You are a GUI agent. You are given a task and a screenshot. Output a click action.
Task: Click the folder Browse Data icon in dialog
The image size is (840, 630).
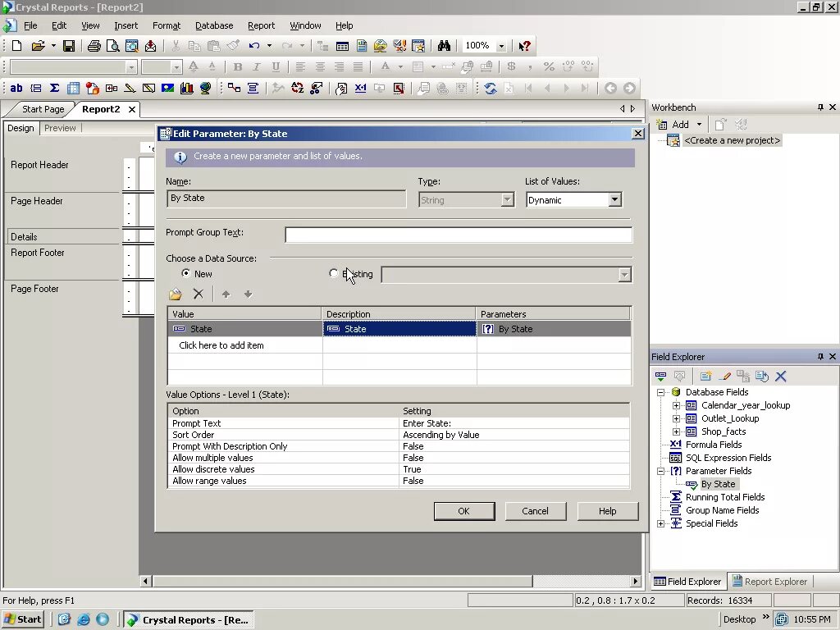pos(176,294)
